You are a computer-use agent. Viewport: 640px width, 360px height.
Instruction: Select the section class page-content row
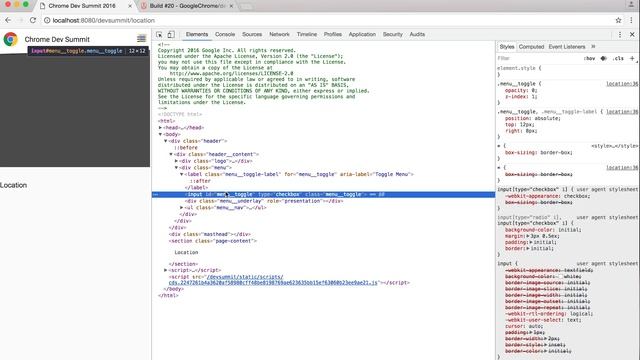click(213, 241)
